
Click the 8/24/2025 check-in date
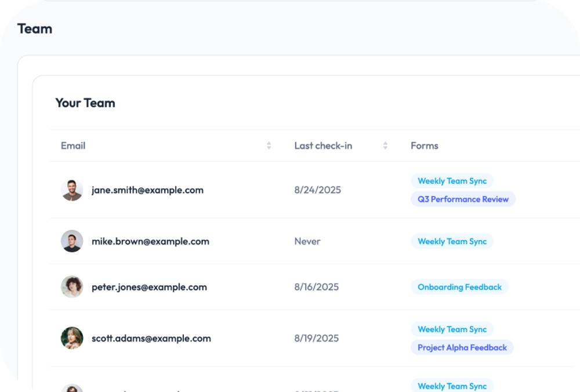pos(317,190)
